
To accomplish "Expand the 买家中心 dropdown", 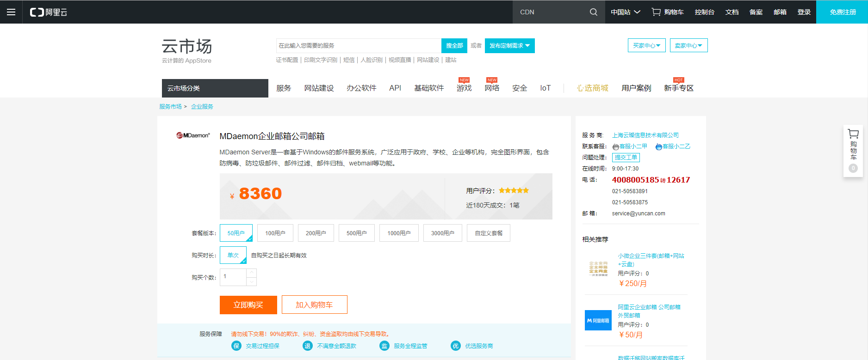I will pos(647,45).
